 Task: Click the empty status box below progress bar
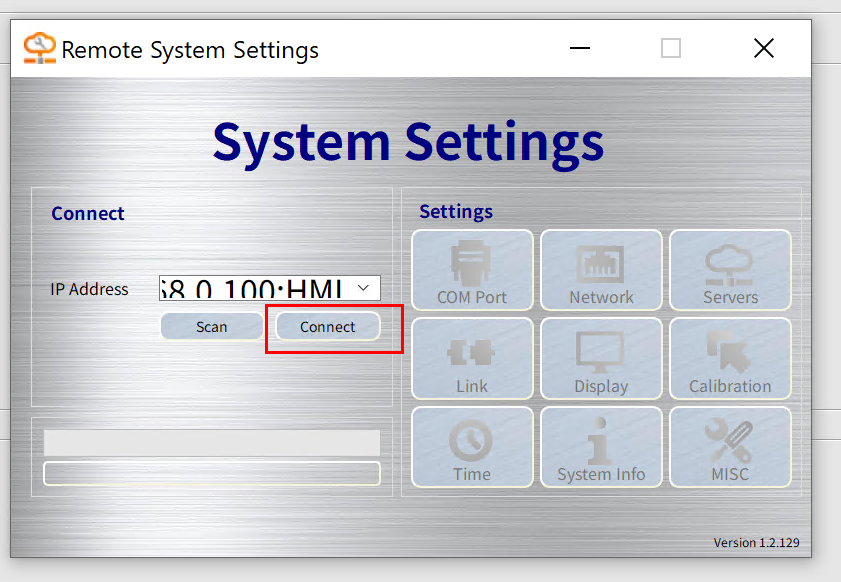(212, 473)
